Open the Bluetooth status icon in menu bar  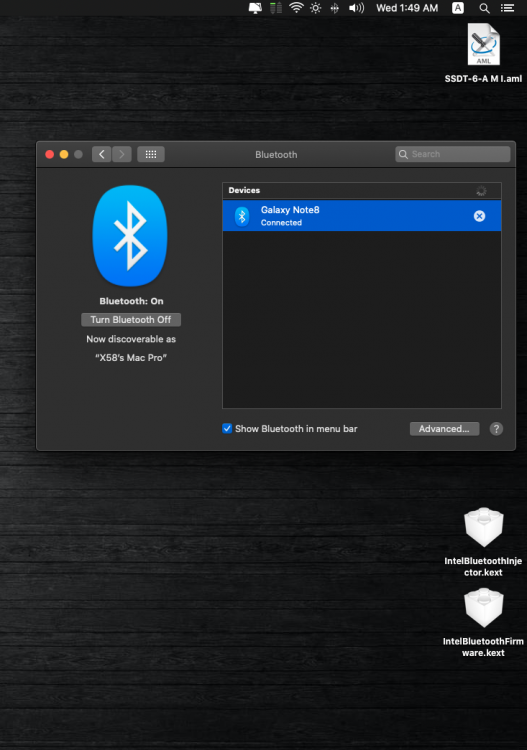(x=335, y=8)
